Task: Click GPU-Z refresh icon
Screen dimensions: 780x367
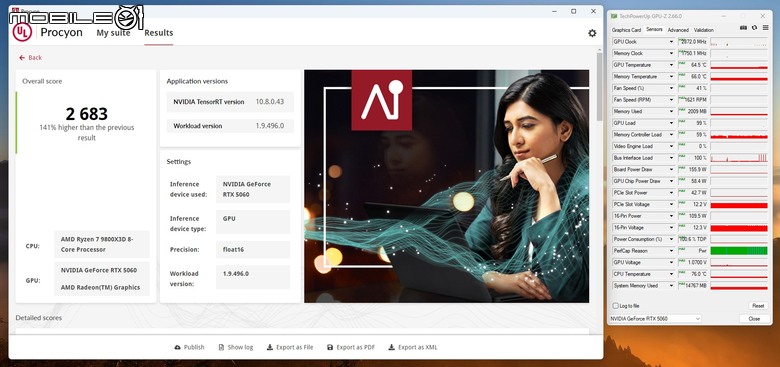Action: tap(754, 28)
